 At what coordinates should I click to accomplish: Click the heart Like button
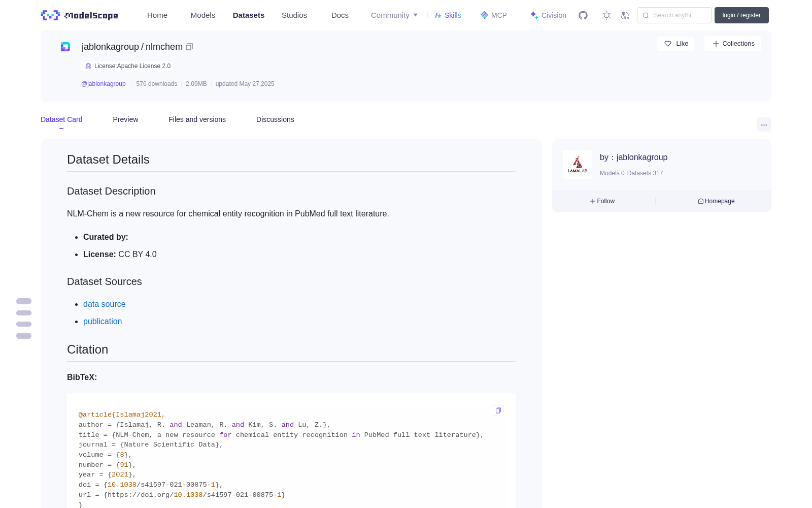tap(675, 44)
